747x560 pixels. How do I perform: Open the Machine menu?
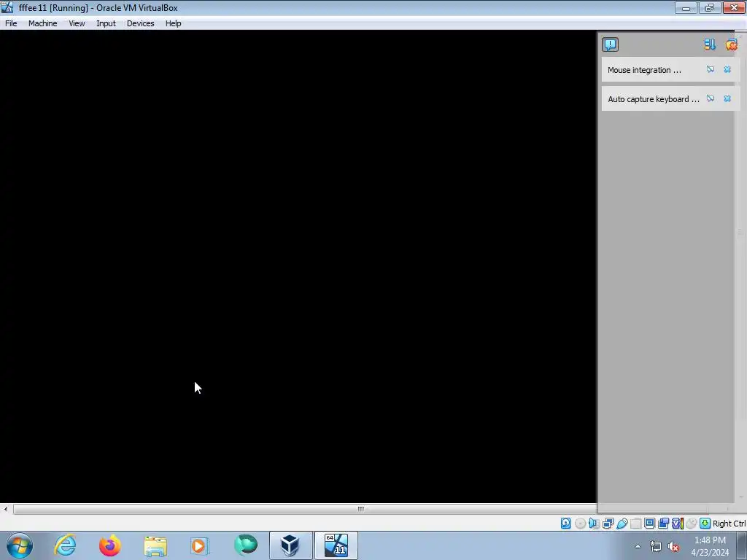[x=42, y=23]
